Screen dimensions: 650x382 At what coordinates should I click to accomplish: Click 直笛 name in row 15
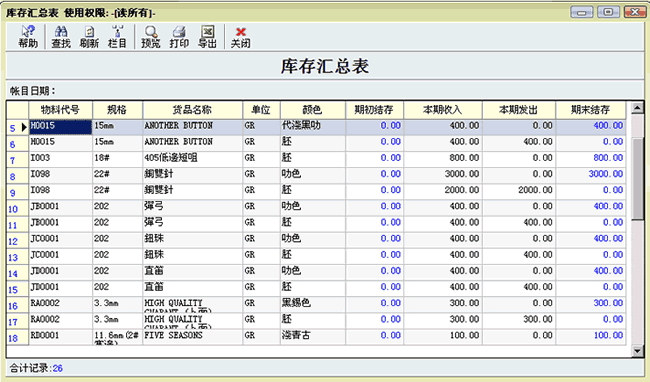pyautogui.click(x=192, y=288)
